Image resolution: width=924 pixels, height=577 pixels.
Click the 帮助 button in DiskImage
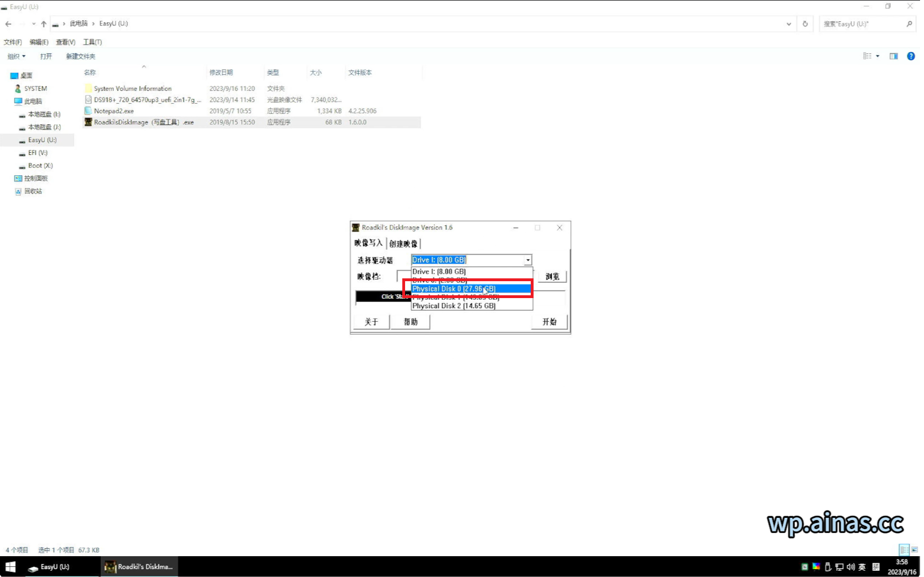411,322
